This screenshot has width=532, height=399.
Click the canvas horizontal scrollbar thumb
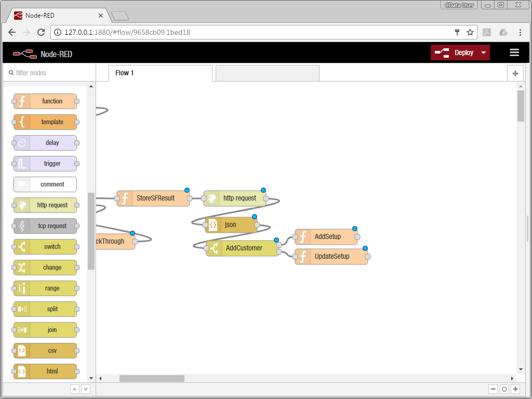(x=152, y=378)
